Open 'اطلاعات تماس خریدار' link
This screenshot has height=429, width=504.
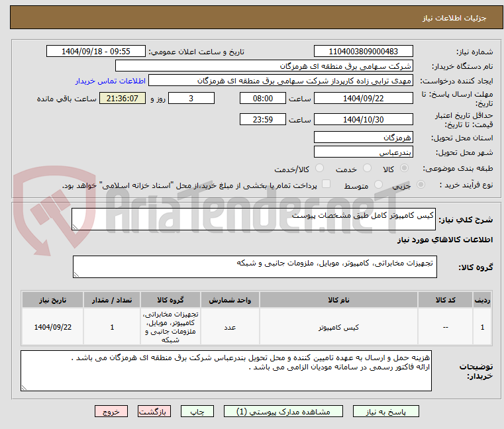click(111, 81)
